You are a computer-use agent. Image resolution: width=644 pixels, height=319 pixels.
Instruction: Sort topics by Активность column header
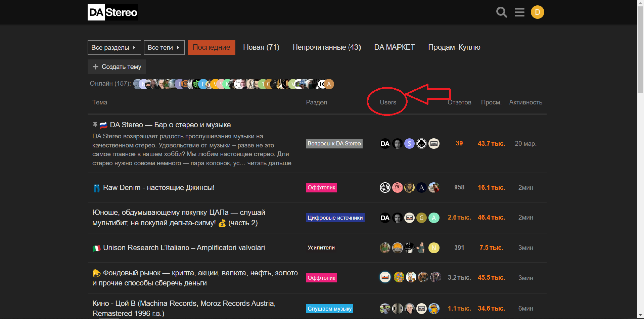(x=525, y=102)
